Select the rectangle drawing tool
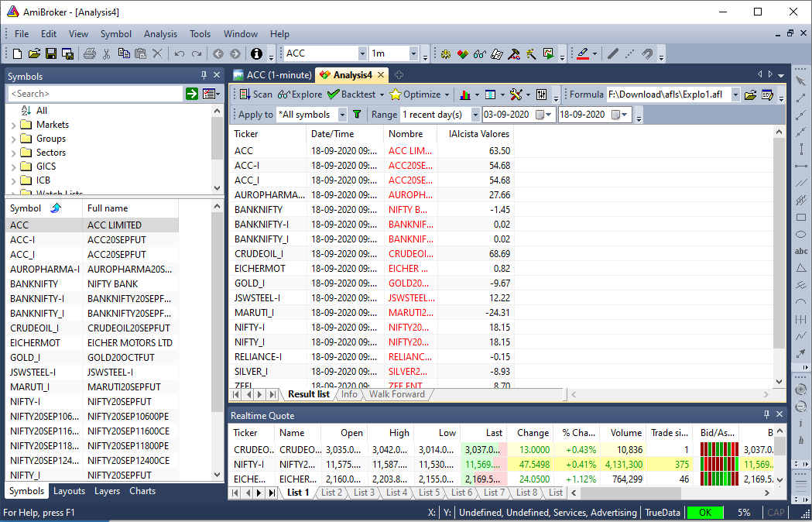Image resolution: width=812 pixels, height=522 pixels. click(x=801, y=217)
